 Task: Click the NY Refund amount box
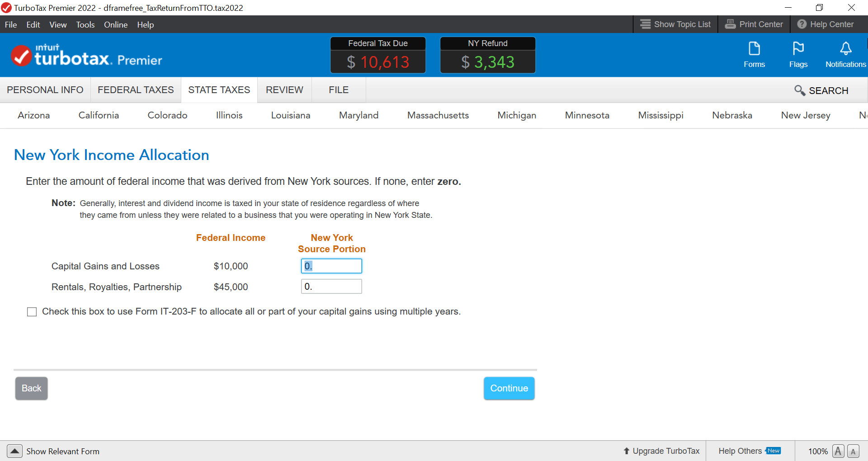click(x=488, y=55)
